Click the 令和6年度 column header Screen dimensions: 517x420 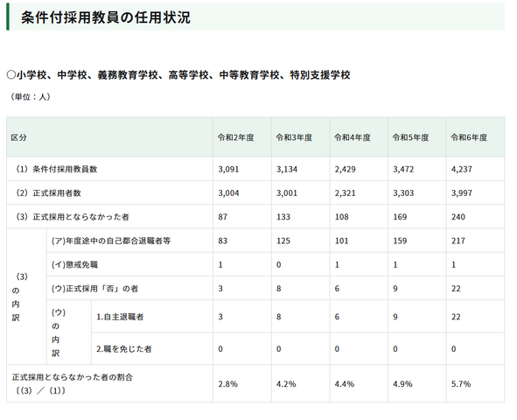pyautogui.click(x=469, y=137)
